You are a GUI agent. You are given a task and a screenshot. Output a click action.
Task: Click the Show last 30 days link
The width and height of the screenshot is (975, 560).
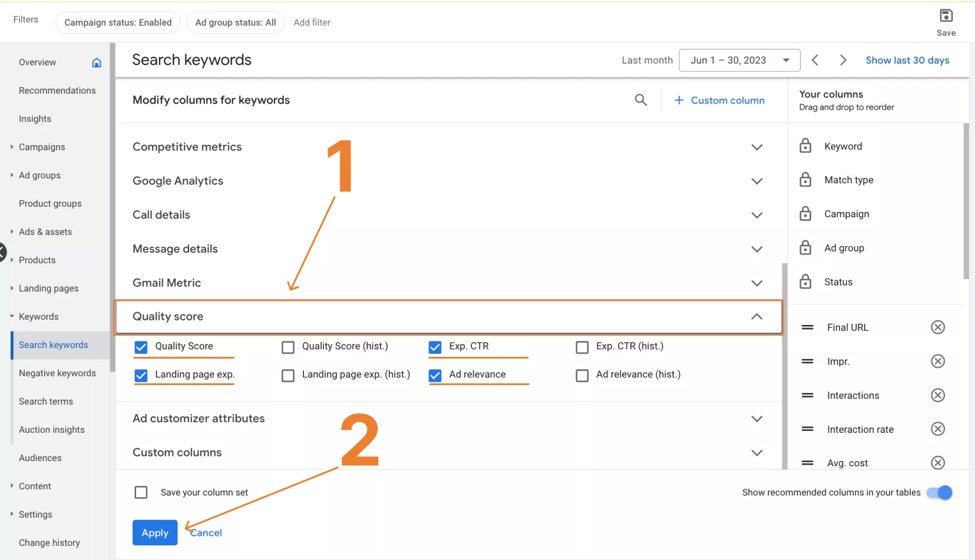pos(907,60)
